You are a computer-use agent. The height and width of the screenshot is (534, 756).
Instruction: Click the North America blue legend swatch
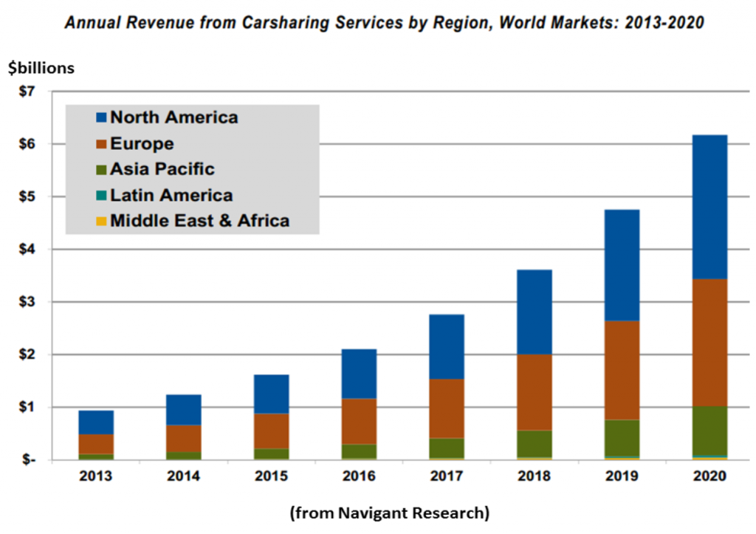click(102, 118)
